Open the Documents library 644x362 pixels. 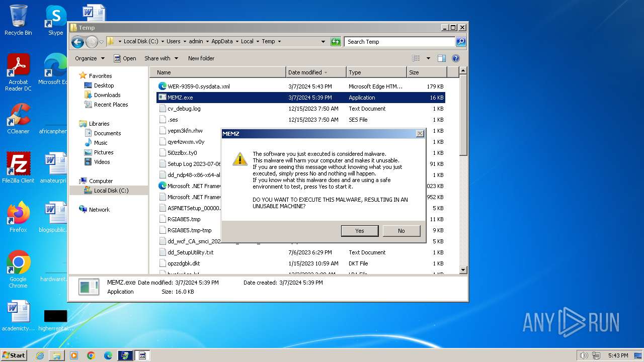pyautogui.click(x=107, y=133)
